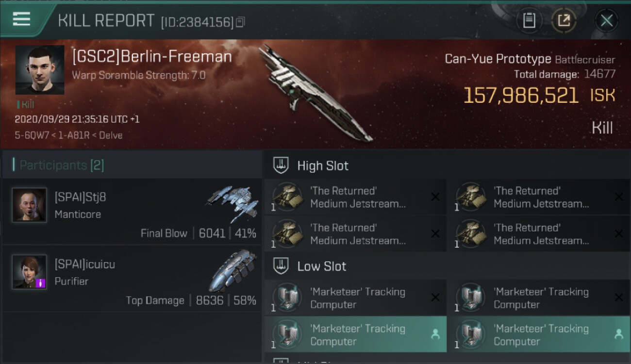This screenshot has width=631, height=364.
Task: Select first 'The Returned' Medium Jetstream module
Action: click(355, 197)
